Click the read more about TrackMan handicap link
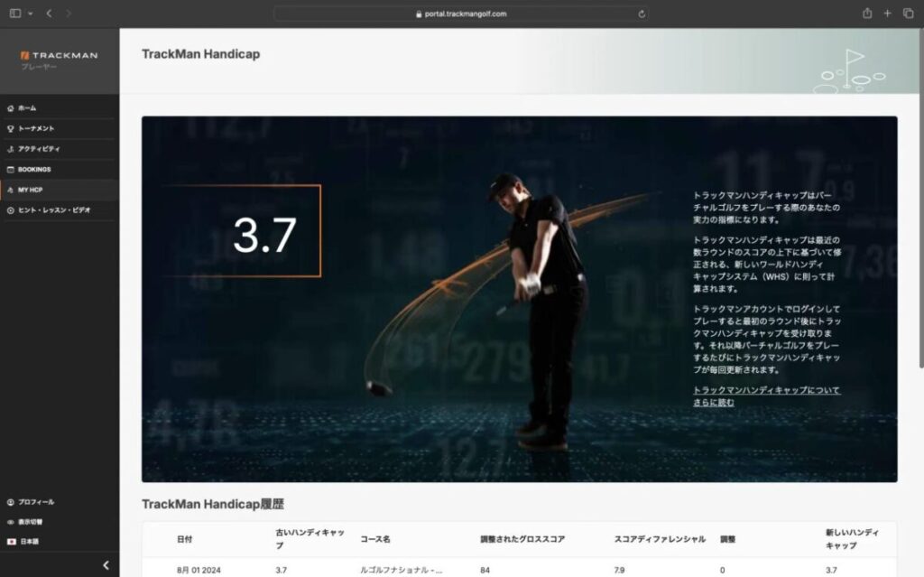 tap(766, 396)
